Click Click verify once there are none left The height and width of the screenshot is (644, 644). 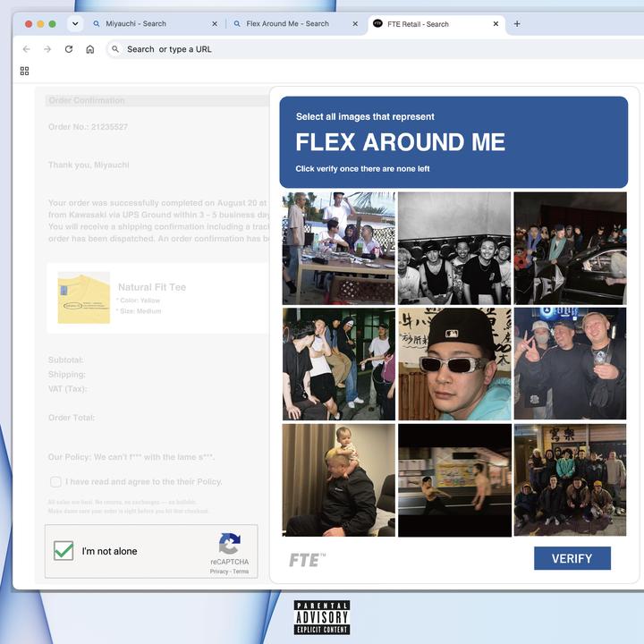tap(362, 169)
